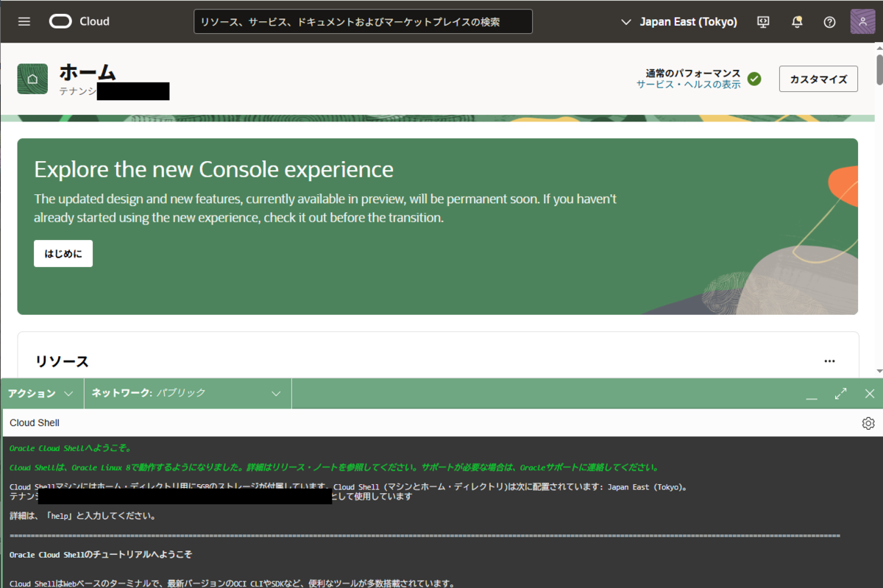Screen dimensions: 883x588
Task: Expand the アクション dropdown menu
Action: [42, 394]
